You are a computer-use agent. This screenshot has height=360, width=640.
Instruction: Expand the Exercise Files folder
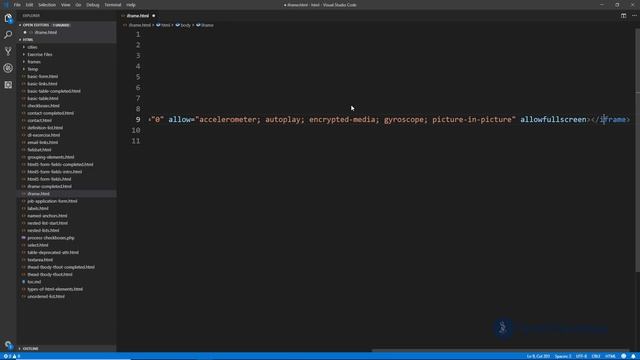pos(40,54)
